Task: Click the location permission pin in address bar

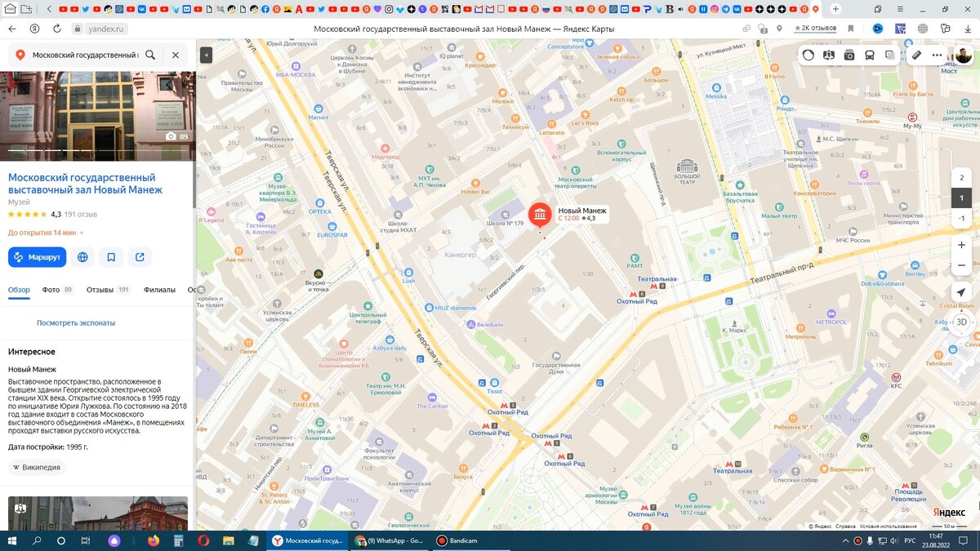Action: pyautogui.click(x=779, y=28)
